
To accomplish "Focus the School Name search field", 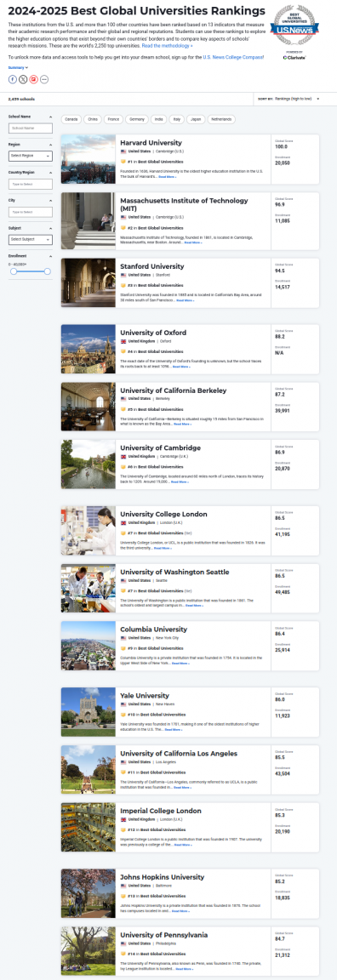I will point(30,128).
